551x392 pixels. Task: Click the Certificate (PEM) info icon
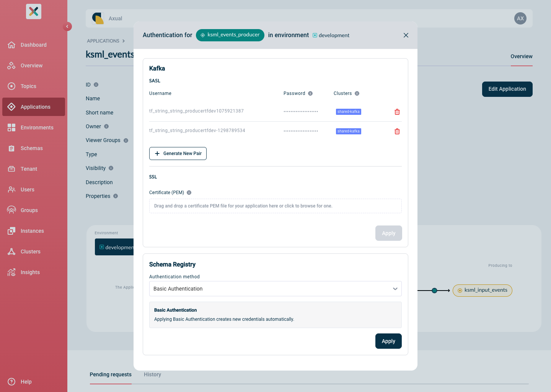point(189,193)
